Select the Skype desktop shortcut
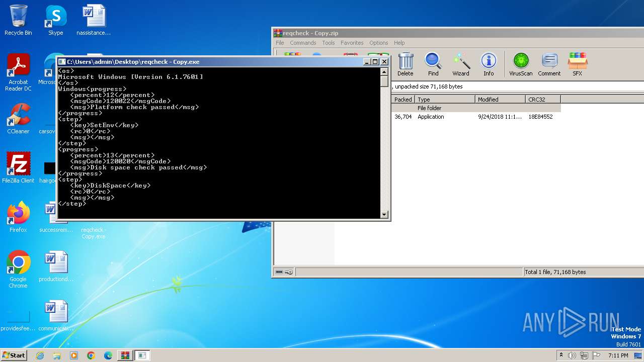The image size is (644, 362). tap(55, 21)
